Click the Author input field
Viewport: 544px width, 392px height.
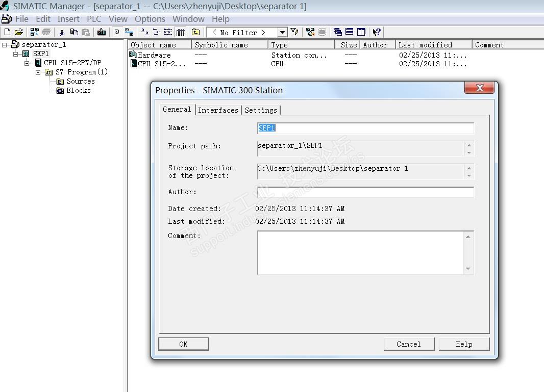(366, 192)
